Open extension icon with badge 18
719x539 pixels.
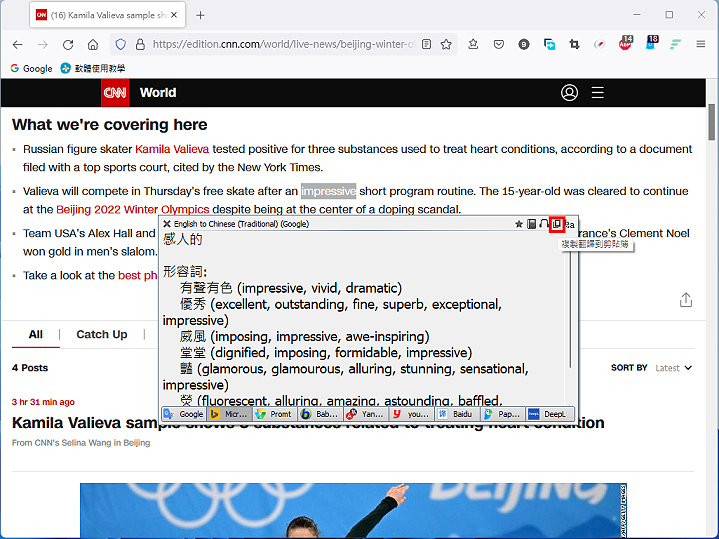point(651,43)
